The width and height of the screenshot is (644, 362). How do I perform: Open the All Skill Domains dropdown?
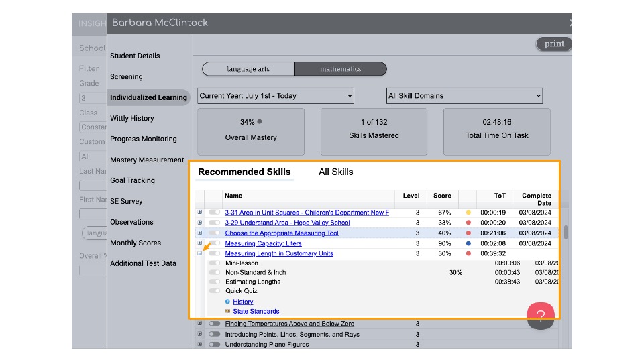464,96
